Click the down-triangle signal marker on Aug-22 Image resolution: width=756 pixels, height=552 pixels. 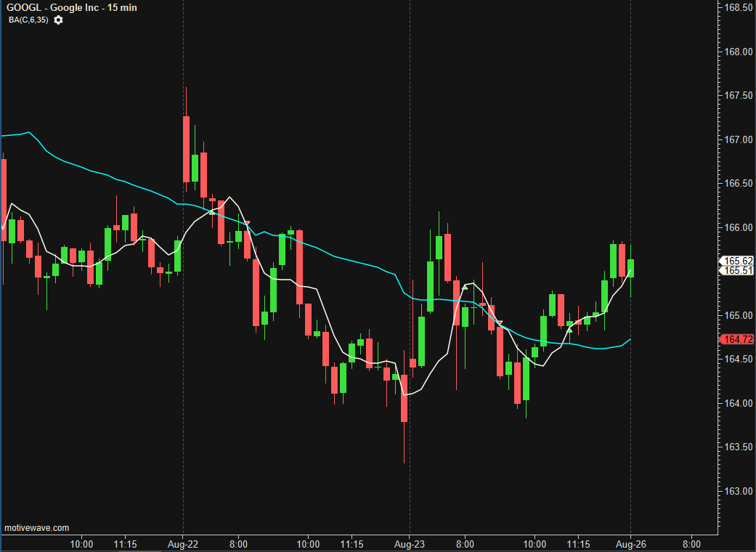pyautogui.click(x=247, y=223)
